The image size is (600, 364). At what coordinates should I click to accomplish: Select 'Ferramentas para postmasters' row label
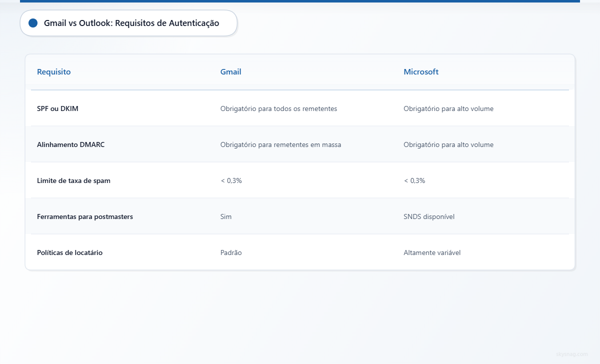click(85, 216)
